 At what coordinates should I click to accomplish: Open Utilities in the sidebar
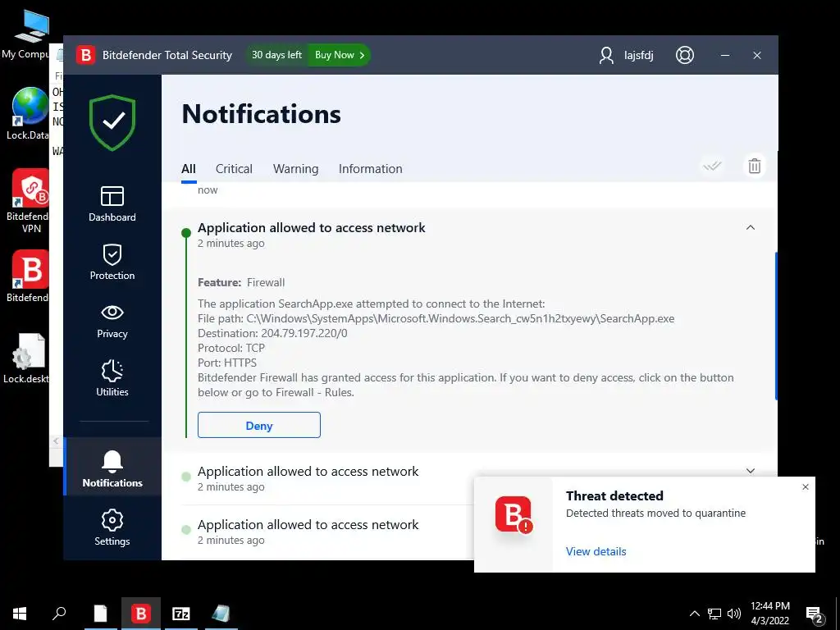112,378
